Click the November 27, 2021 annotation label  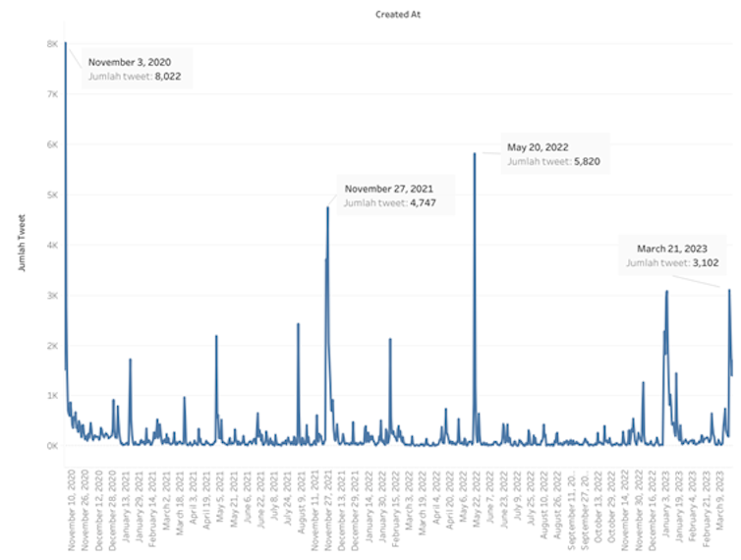click(x=390, y=196)
